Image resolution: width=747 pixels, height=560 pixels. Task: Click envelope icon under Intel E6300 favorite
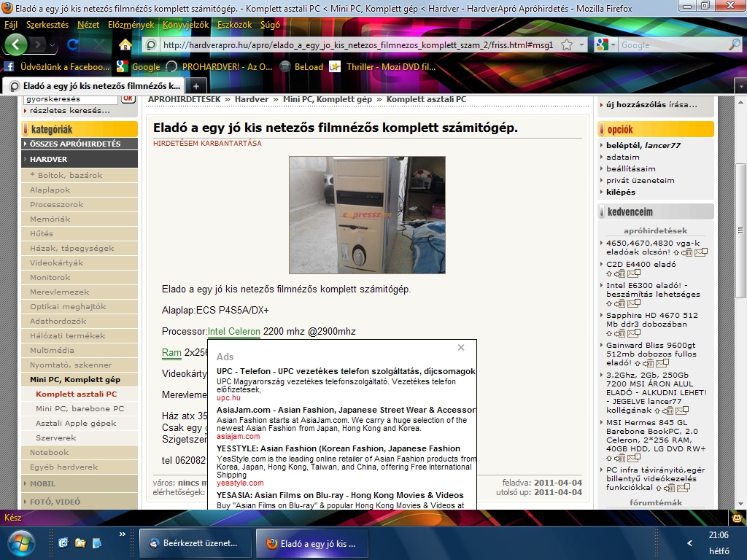(634, 303)
